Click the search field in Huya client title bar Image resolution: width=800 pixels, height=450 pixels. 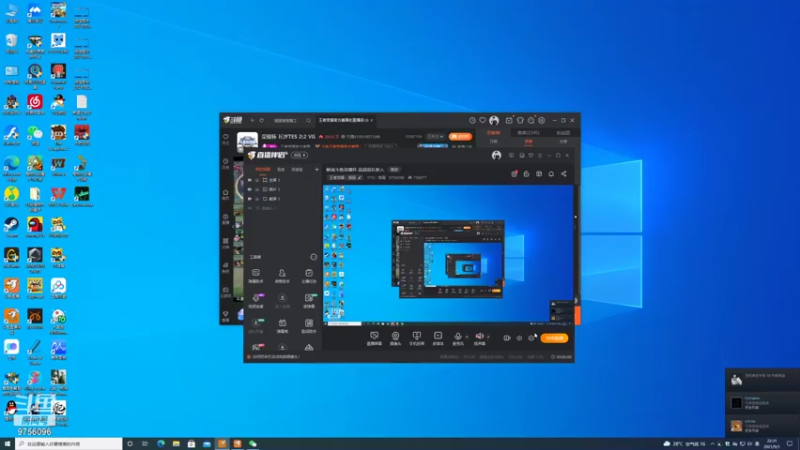[292, 120]
